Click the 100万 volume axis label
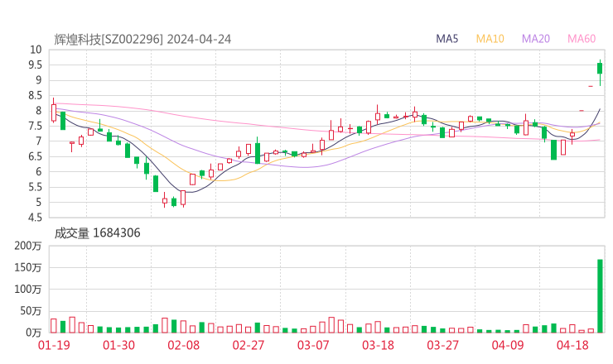 click(x=28, y=290)
